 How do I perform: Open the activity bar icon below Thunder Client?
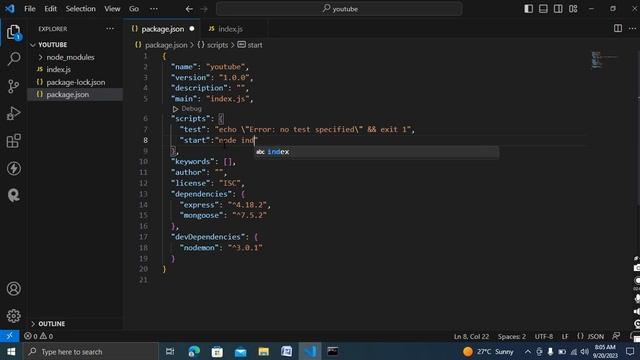click(13, 196)
